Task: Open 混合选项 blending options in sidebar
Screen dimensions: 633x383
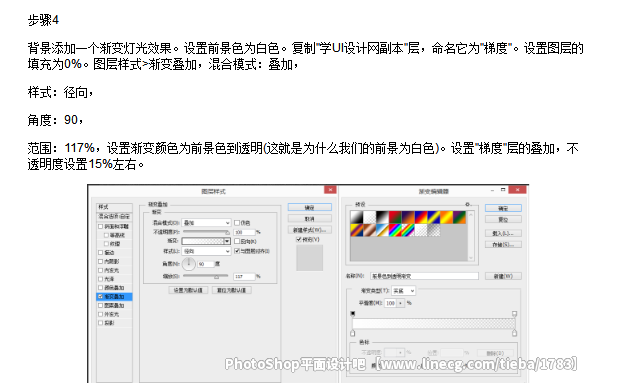Action: pyautogui.click(x=114, y=216)
